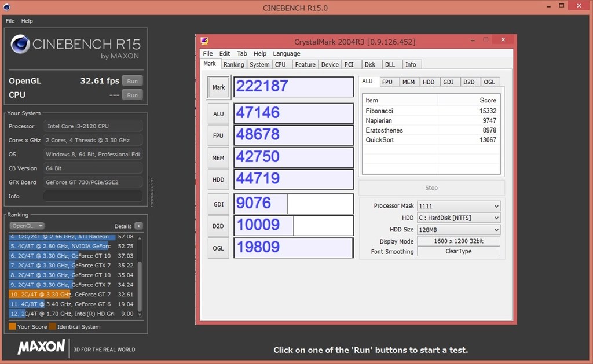
Task: Click the FPU benchmark button
Action: coord(218,135)
